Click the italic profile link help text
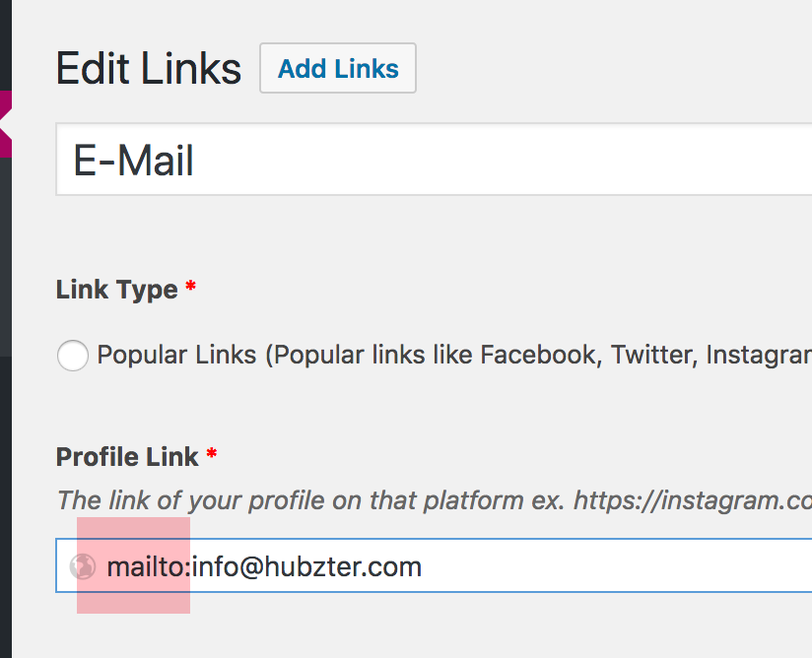Image resolution: width=812 pixels, height=658 pixels. [434, 500]
